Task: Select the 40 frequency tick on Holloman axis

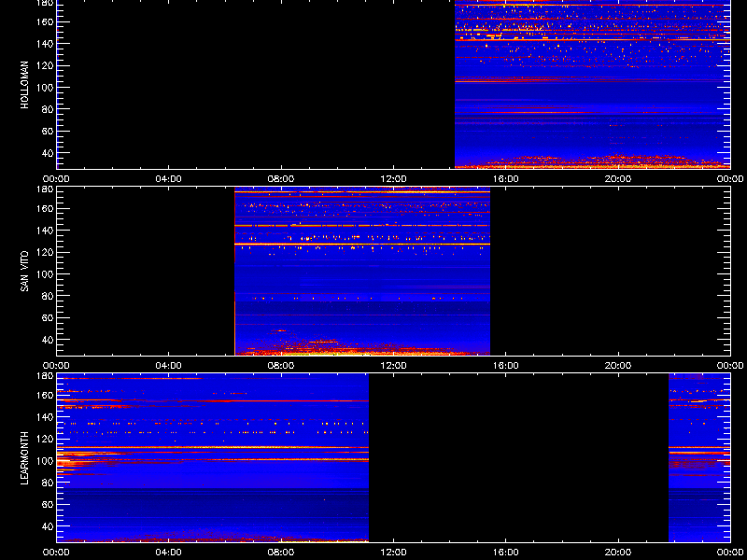Action: [49, 153]
